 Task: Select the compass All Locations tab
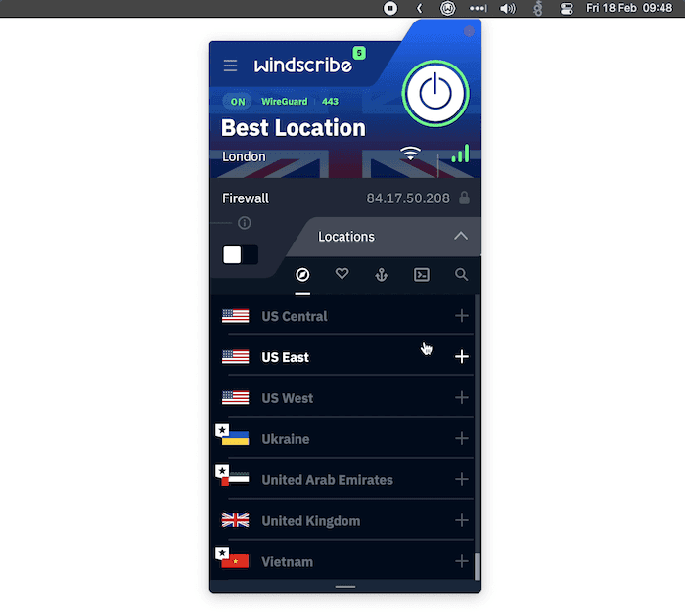click(x=302, y=275)
